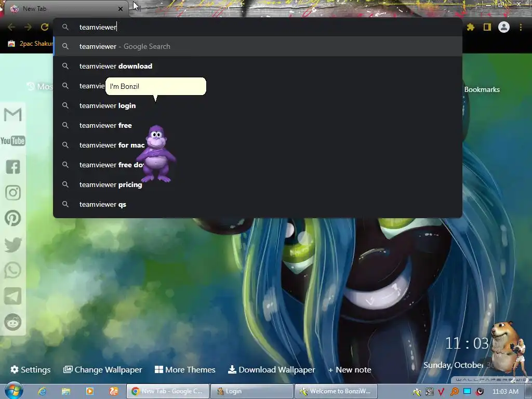Open Instagram shortcut in sidebar
This screenshot has height=399, width=532.
coord(13,193)
